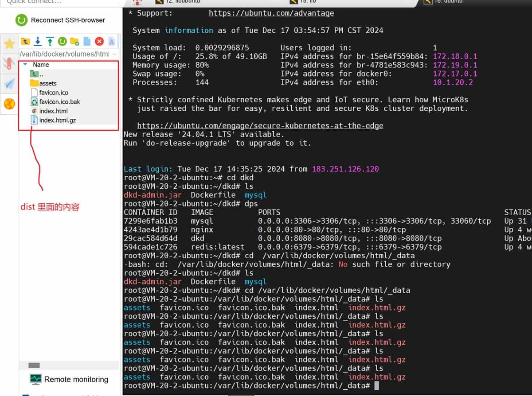Screen dimensions: 532x396
Task: Sort files by the Name column header
Action: click(x=41, y=65)
